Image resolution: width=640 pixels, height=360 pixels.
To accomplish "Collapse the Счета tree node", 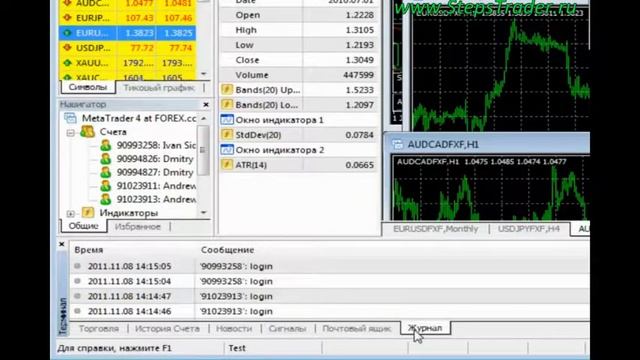I will pyautogui.click(x=71, y=133).
